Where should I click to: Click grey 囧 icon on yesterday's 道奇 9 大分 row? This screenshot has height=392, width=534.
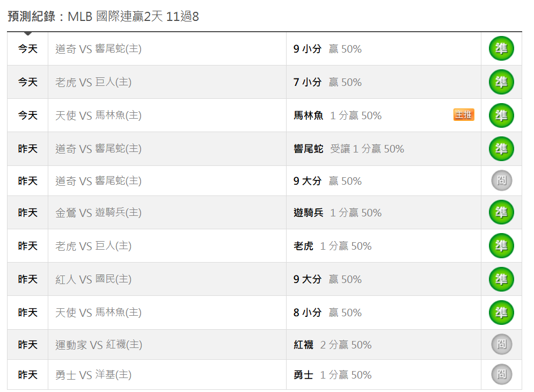coord(501,180)
